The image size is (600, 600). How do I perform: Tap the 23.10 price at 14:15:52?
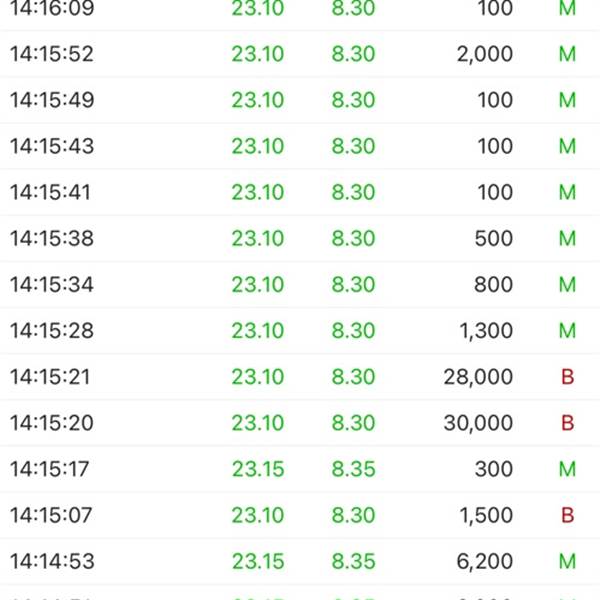[258, 54]
